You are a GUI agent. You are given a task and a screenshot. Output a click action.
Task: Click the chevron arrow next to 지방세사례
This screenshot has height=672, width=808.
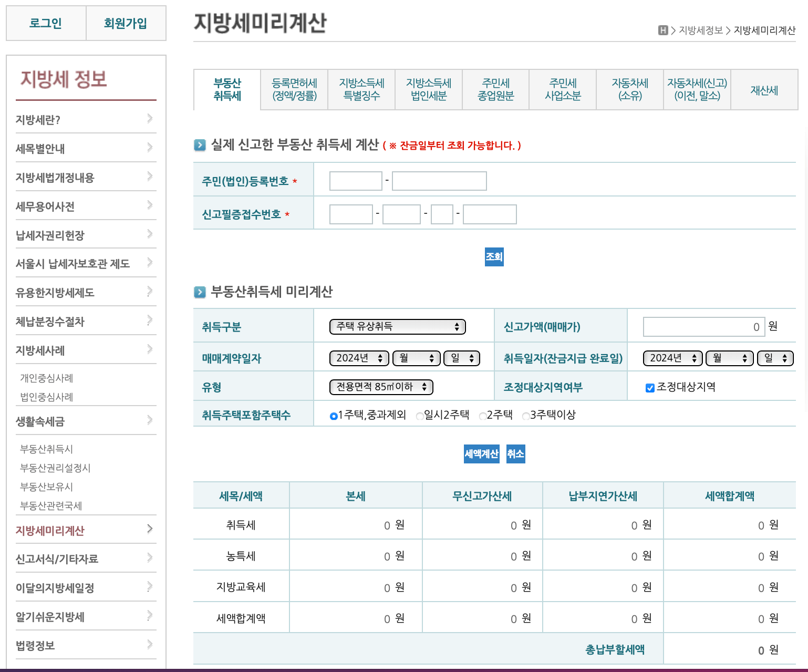tap(150, 349)
